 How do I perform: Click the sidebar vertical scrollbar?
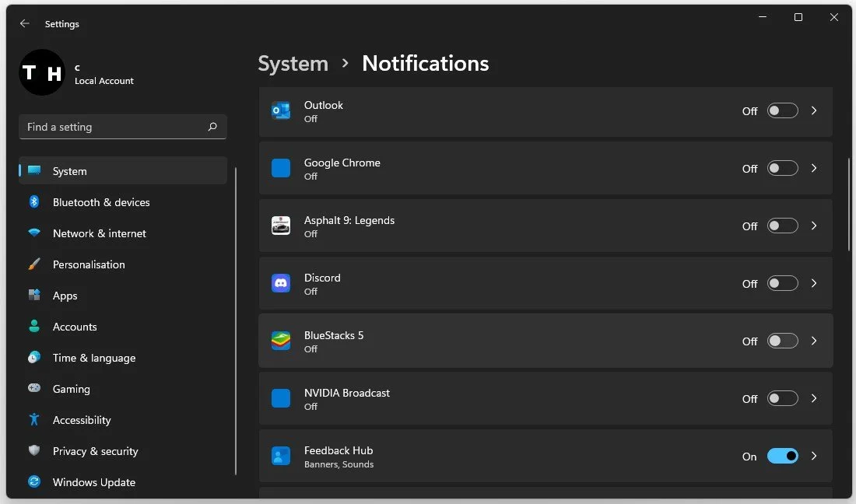coord(236,320)
